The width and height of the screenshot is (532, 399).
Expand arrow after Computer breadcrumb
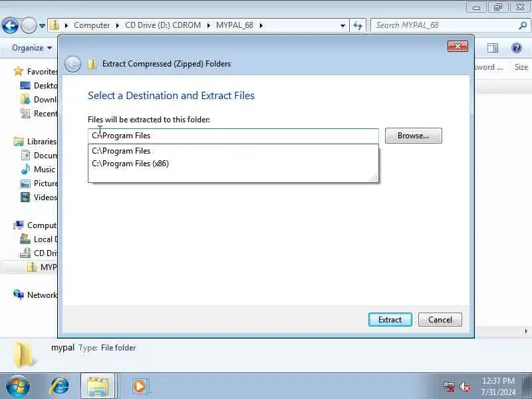(118, 25)
